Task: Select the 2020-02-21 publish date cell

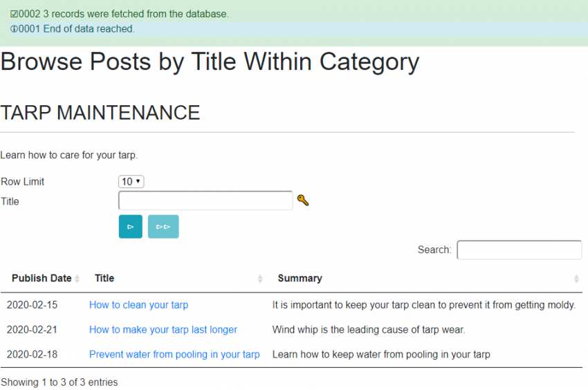Action: (x=32, y=330)
